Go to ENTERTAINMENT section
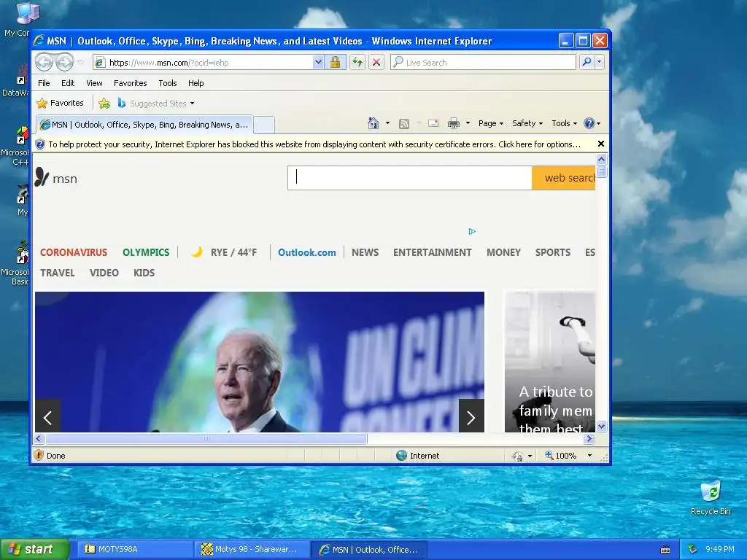The image size is (747, 560). (432, 252)
